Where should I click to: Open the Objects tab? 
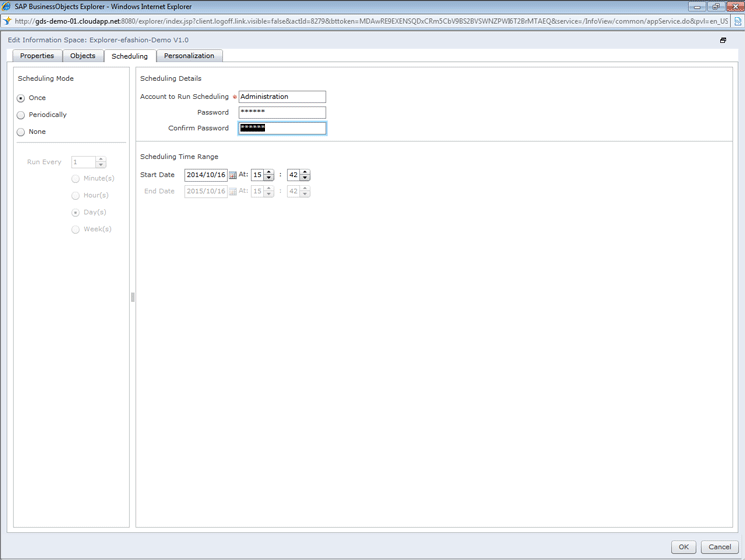(83, 56)
